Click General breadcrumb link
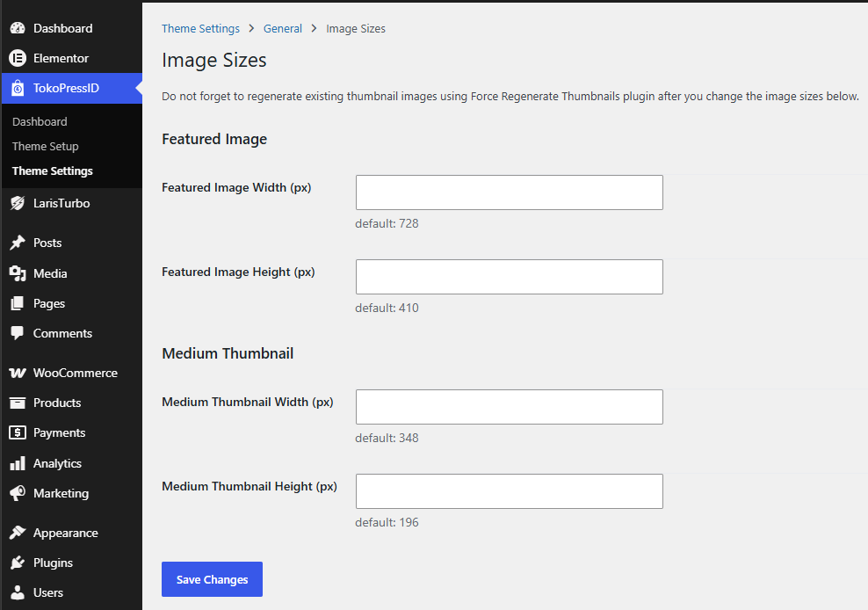The image size is (868, 610). (282, 29)
